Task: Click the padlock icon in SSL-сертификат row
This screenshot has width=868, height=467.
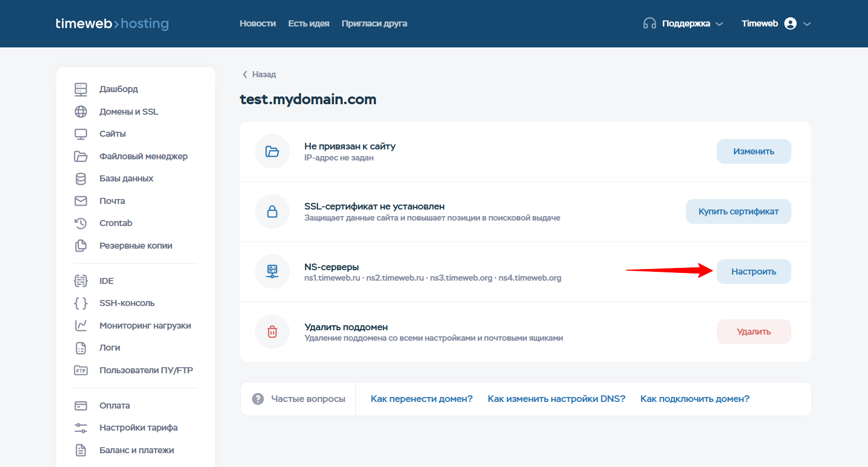Action: (x=272, y=212)
